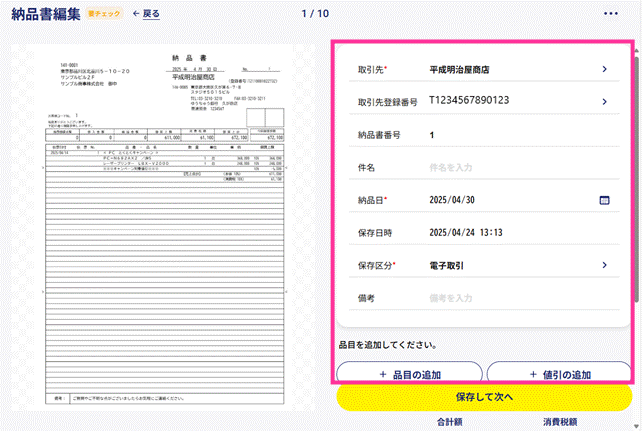Click the 保存して次へ button

point(484,397)
